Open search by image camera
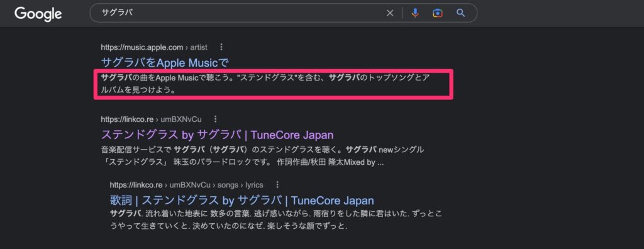 pos(438,13)
